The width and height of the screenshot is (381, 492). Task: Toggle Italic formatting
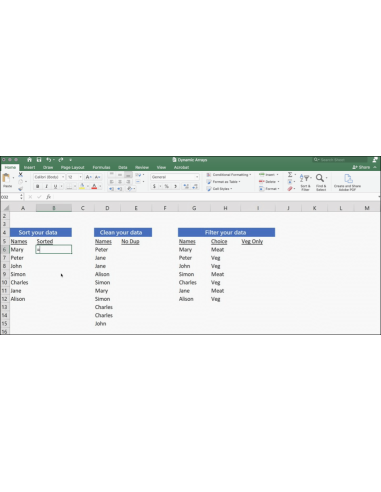tap(46, 186)
